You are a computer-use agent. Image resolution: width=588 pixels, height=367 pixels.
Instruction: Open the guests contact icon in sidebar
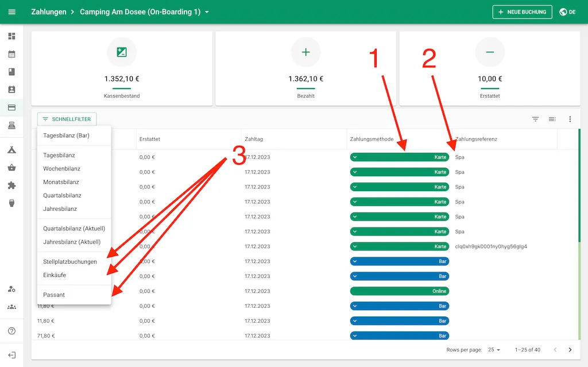click(x=11, y=90)
